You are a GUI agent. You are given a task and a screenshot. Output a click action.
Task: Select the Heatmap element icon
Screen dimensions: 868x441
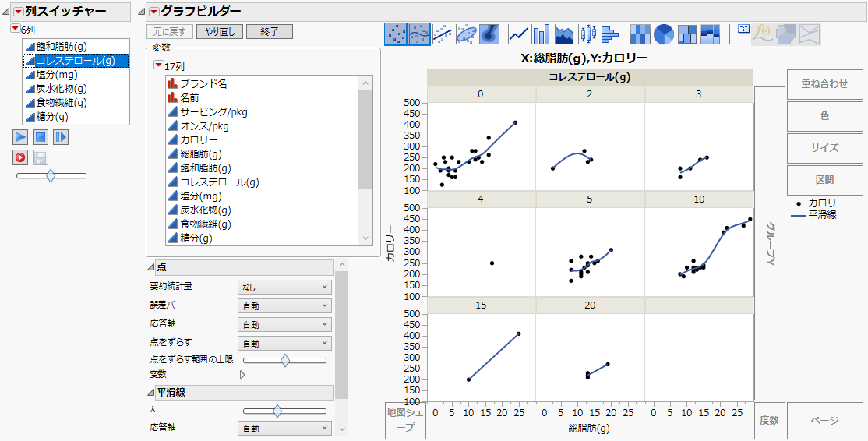[x=641, y=34]
